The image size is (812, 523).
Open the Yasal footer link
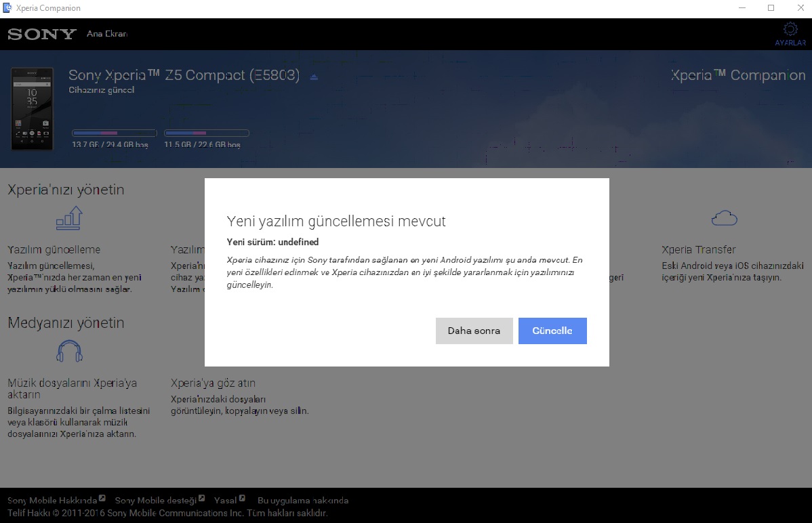point(226,501)
